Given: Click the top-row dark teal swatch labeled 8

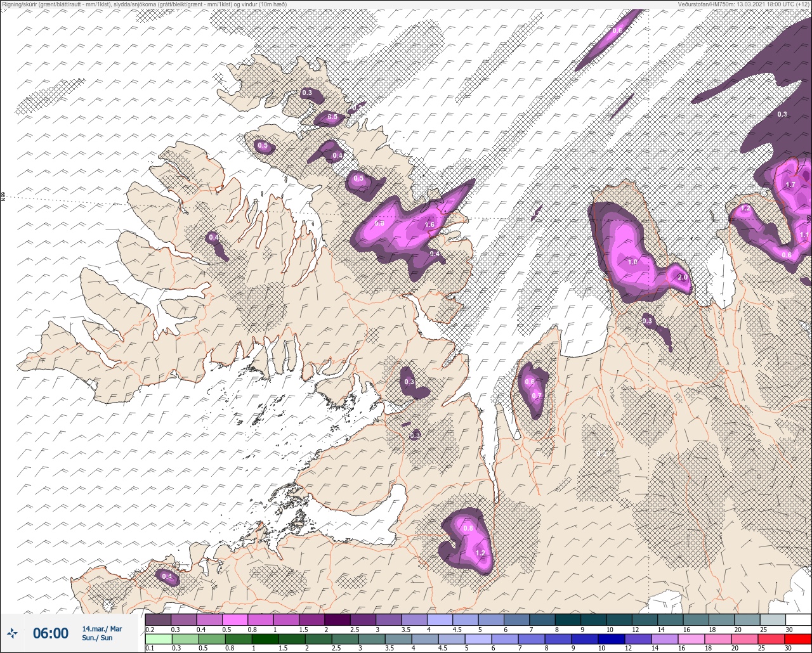Looking at the screenshot, I should point(568,619).
